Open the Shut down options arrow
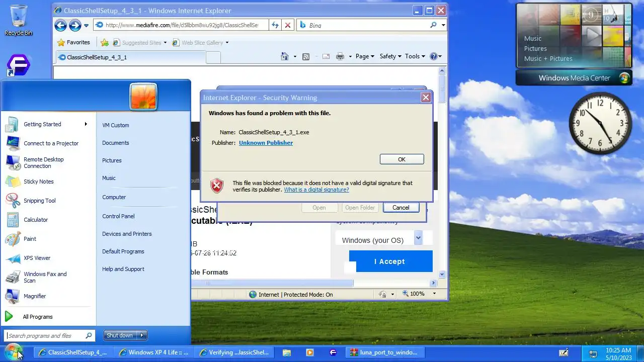Image resolution: width=644 pixels, height=362 pixels. pos(142,335)
